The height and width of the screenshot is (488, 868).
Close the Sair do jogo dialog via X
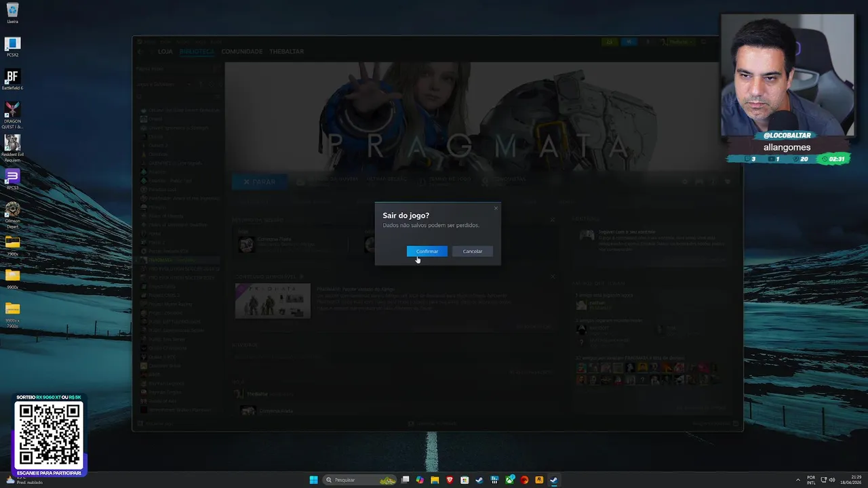coord(496,208)
